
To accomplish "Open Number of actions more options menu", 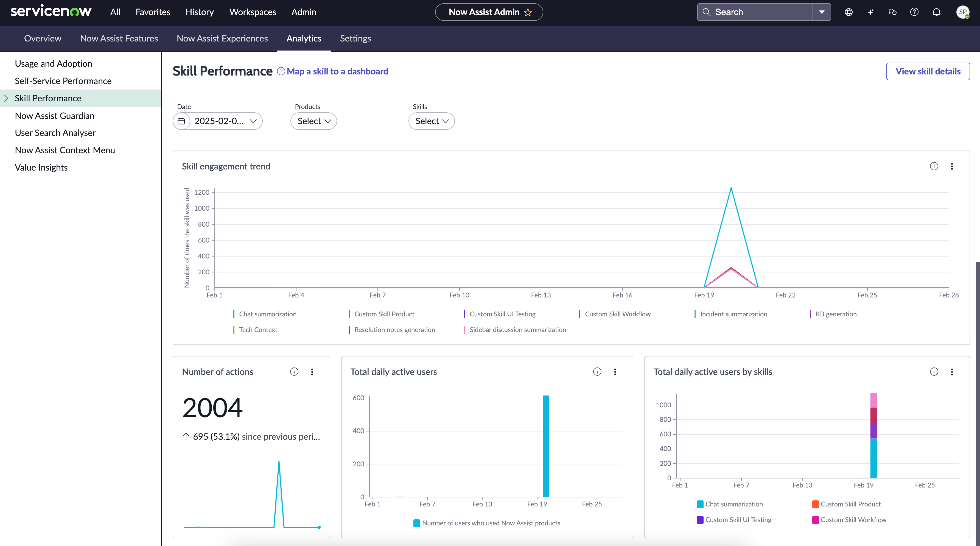I will pyautogui.click(x=312, y=372).
